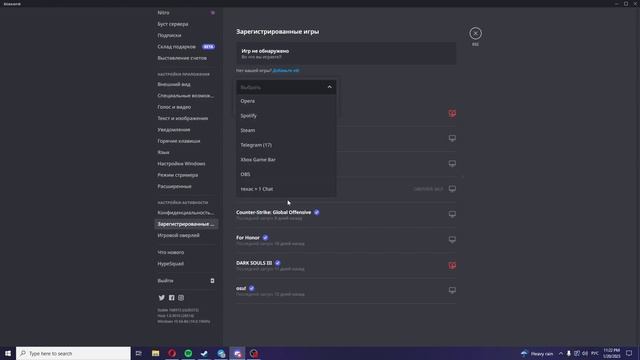Image resolution: width=640 pixels, height=360 pixels.
Task: Select Spotify from the dropdown list
Action: (286, 116)
